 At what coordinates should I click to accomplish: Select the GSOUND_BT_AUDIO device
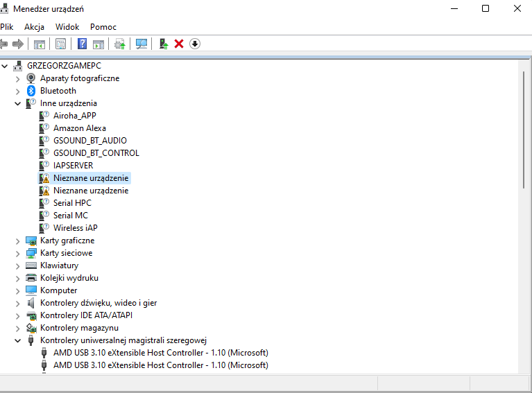90,141
